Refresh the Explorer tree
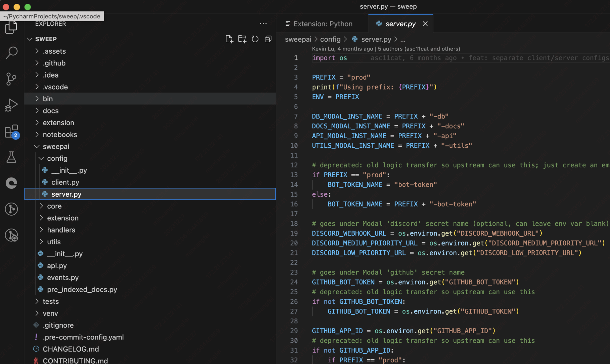 pyautogui.click(x=255, y=39)
